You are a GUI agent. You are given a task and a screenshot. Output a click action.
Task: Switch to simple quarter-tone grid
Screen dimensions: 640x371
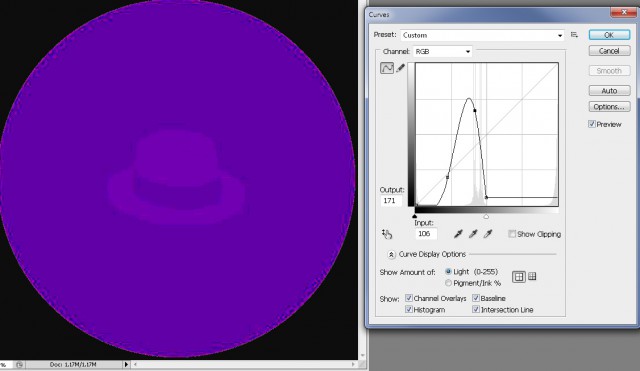coord(519,277)
